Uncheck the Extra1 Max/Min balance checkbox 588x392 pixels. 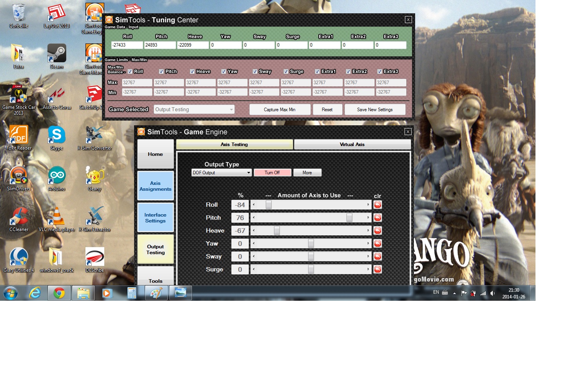click(x=317, y=72)
